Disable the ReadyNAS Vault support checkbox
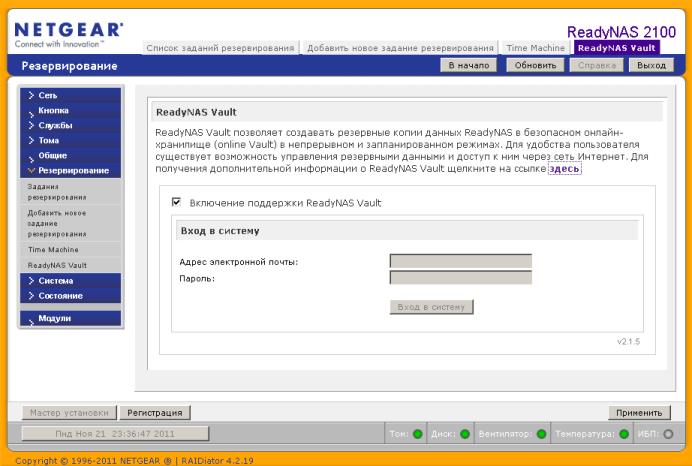 pyautogui.click(x=176, y=202)
